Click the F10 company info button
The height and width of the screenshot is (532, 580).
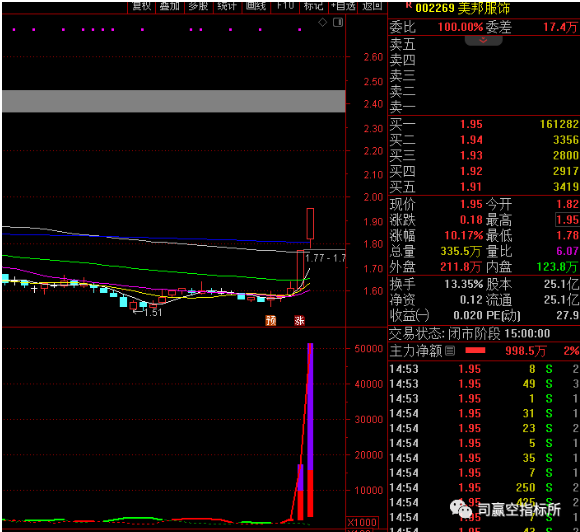[x=285, y=6]
